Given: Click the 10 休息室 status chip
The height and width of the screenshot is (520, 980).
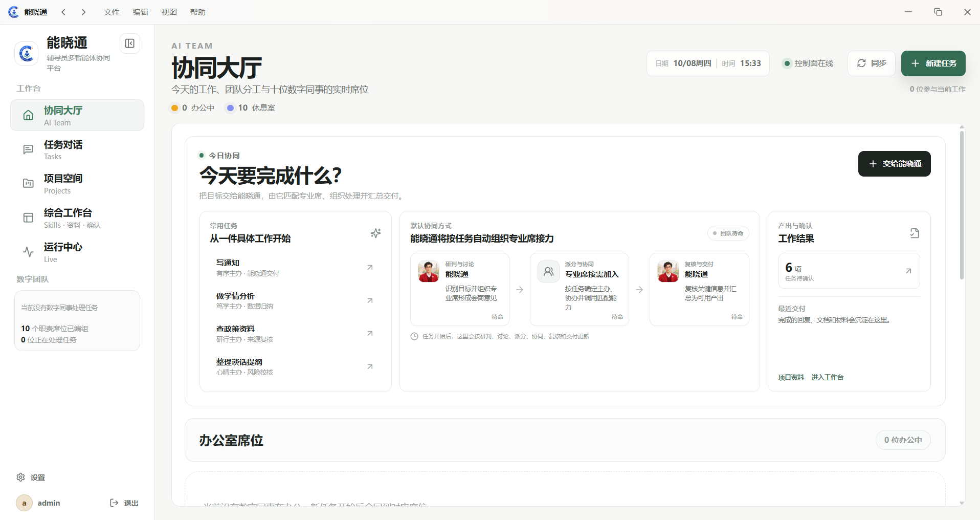Looking at the screenshot, I should 251,108.
